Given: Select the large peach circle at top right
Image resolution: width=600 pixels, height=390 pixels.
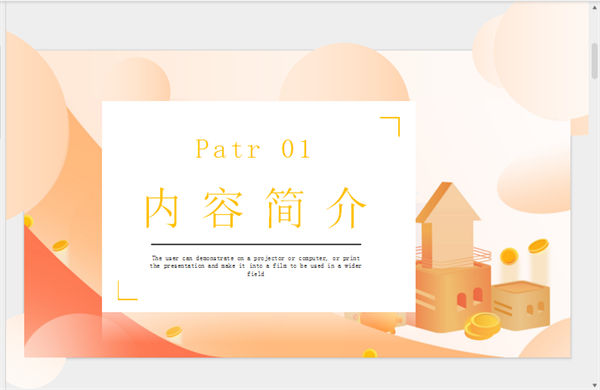Looking at the screenshot, I should [x=541, y=61].
